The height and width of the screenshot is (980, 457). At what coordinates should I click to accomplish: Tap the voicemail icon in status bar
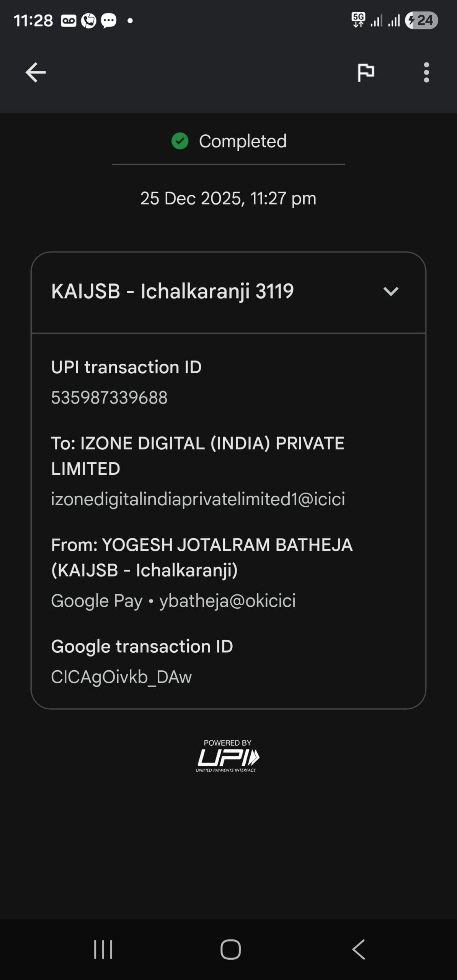click(69, 21)
